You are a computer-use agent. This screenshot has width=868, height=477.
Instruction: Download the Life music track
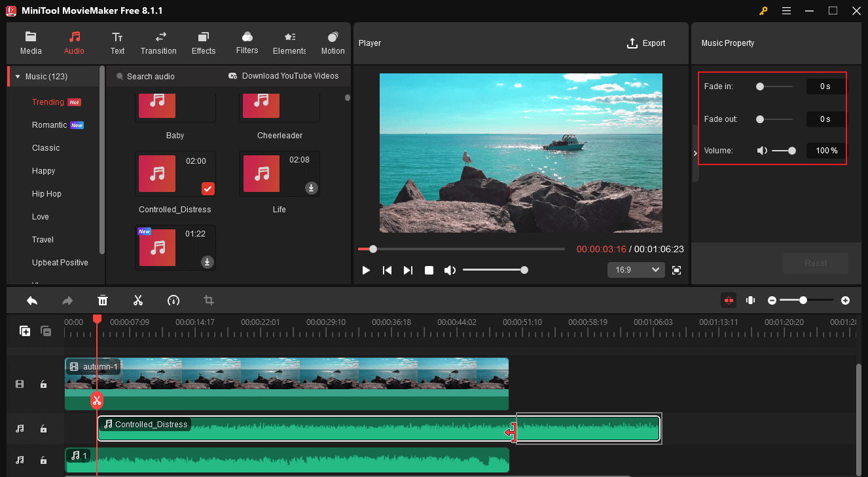(x=312, y=188)
